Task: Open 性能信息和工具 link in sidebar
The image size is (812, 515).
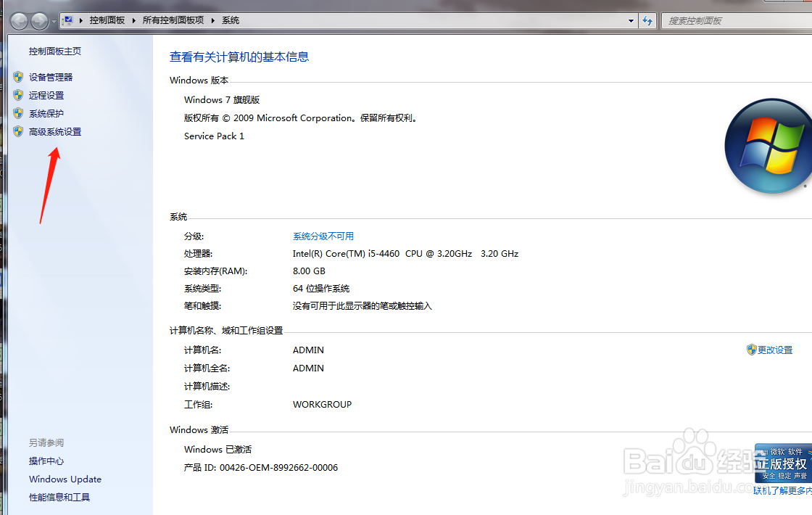Action: coord(59,498)
